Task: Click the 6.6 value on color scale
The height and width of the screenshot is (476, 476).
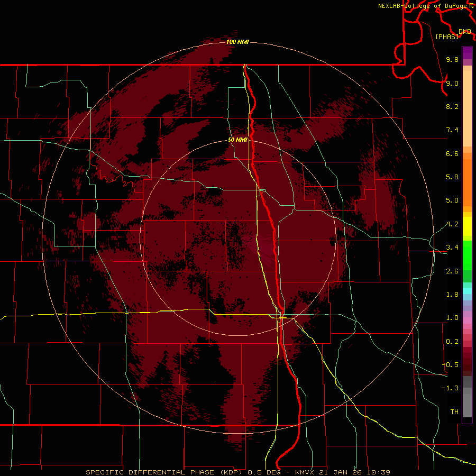Action: (452, 153)
